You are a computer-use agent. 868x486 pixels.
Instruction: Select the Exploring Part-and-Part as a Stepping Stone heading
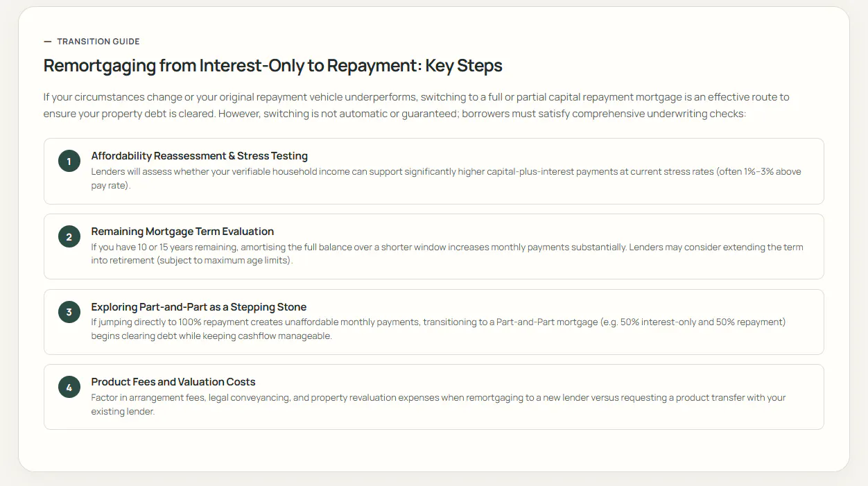pyautogui.click(x=199, y=307)
